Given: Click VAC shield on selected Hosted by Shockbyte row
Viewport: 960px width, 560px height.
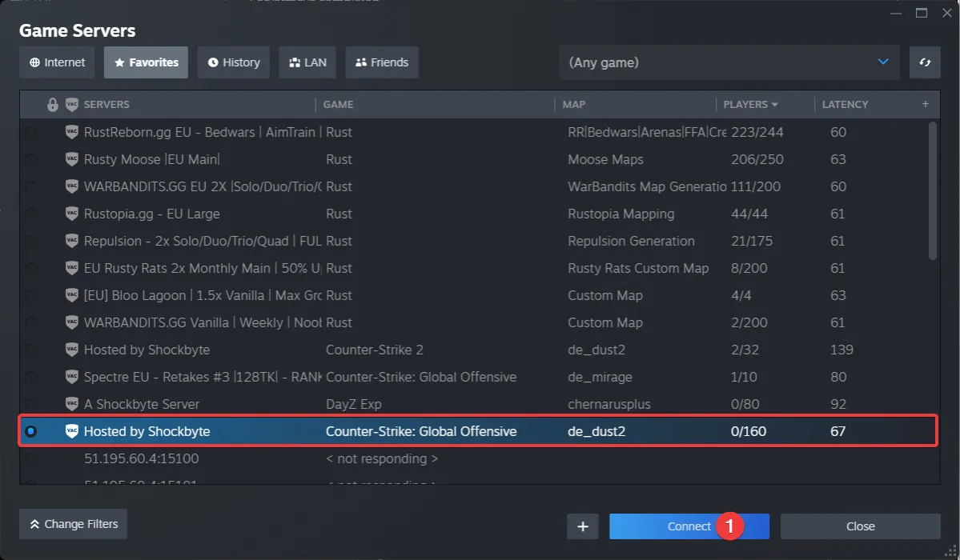Looking at the screenshot, I should [71, 431].
